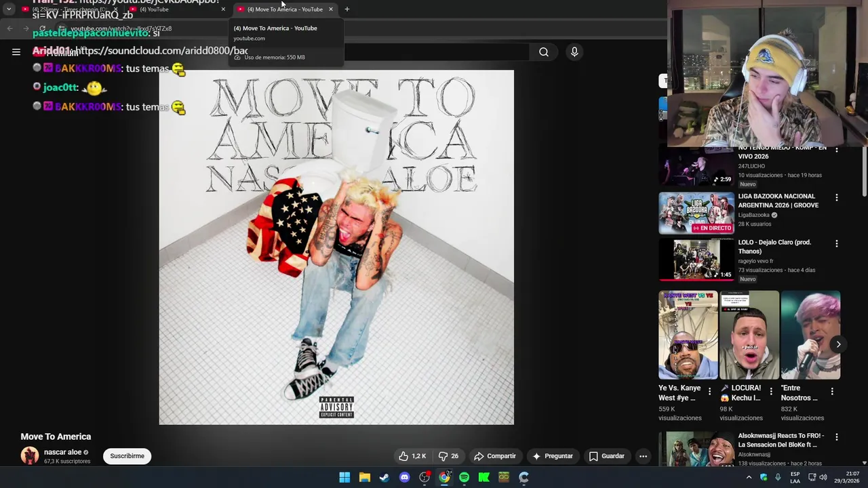Open NO TENGO MIEDO video thumbnail

(x=696, y=167)
